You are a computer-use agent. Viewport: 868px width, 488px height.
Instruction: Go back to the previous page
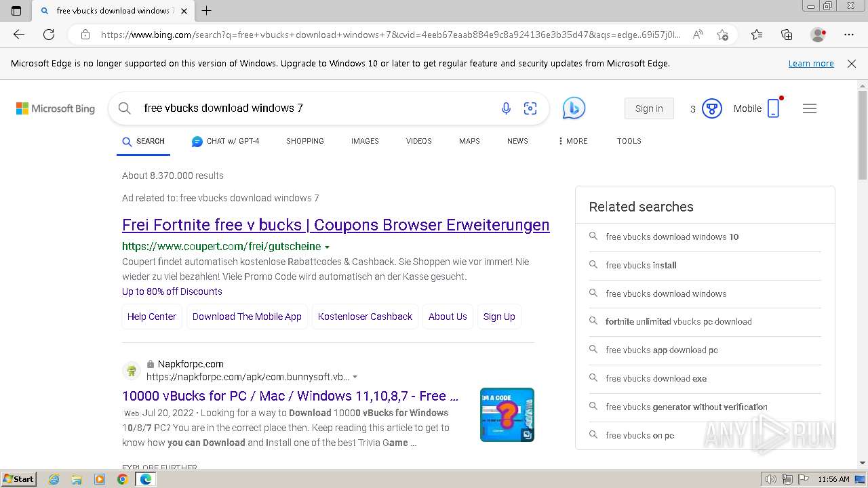point(19,35)
